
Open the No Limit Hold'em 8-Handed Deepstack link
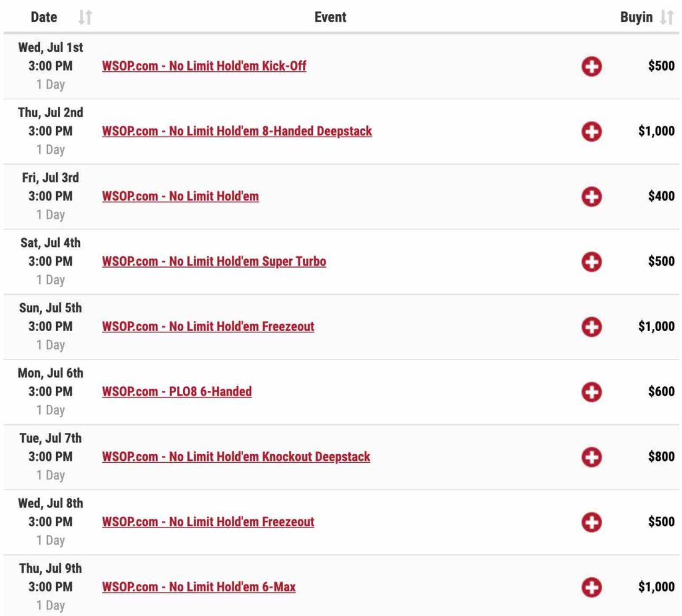237,131
